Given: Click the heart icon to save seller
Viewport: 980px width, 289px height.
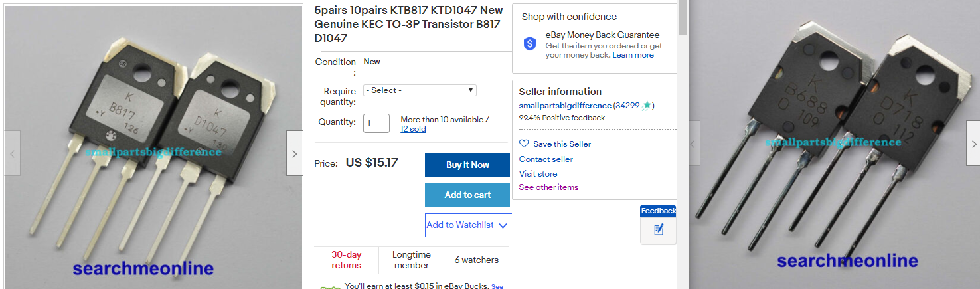Looking at the screenshot, I should click(524, 144).
